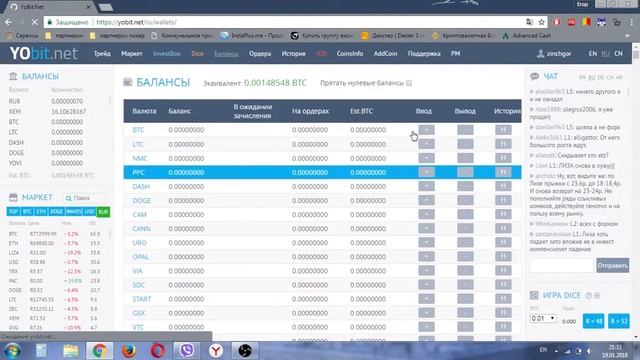Open the PM messages link
This screenshot has height=360, width=640.
pyautogui.click(x=456, y=53)
